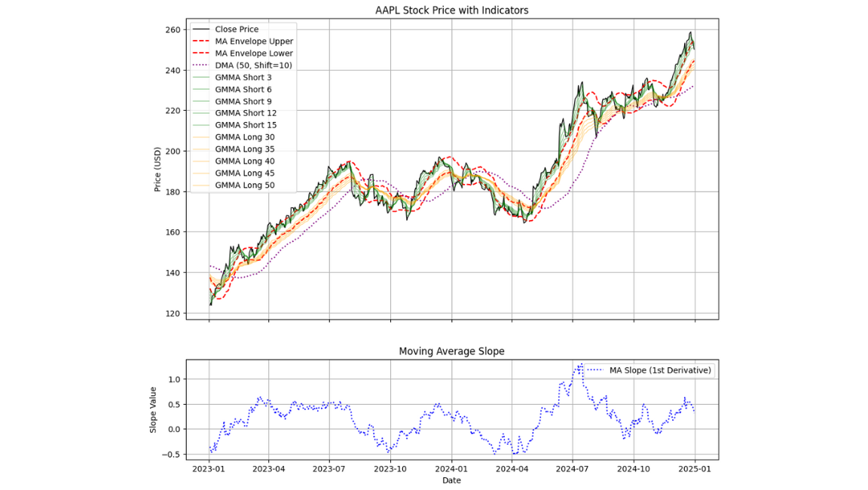Click purple dotted DMA legend swatch
868x490 pixels.
[201, 66]
